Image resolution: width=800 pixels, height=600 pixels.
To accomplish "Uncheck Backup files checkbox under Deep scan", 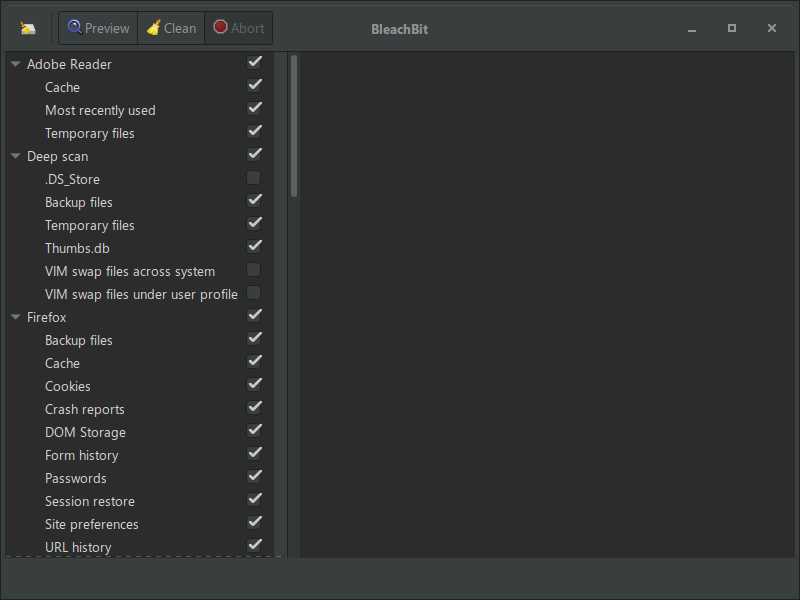I will (254, 201).
